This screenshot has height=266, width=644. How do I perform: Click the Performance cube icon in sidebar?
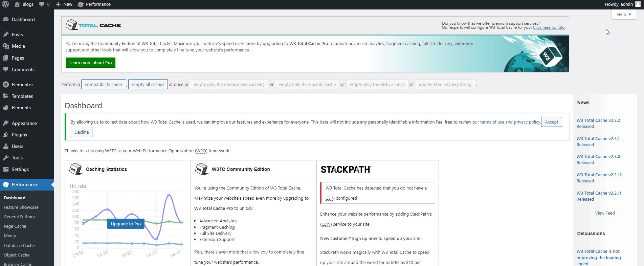tap(6, 184)
